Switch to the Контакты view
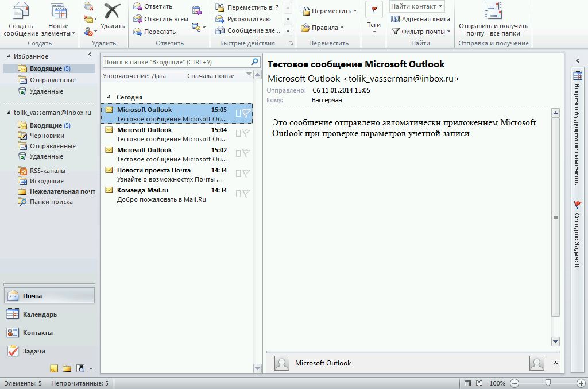This screenshot has width=588, height=389. click(x=49, y=333)
